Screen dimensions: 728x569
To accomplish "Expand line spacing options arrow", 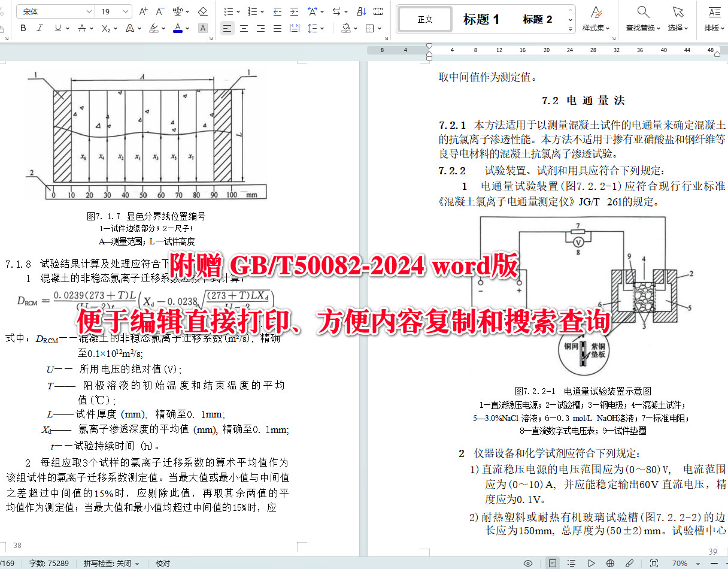I will [x=323, y=28].
